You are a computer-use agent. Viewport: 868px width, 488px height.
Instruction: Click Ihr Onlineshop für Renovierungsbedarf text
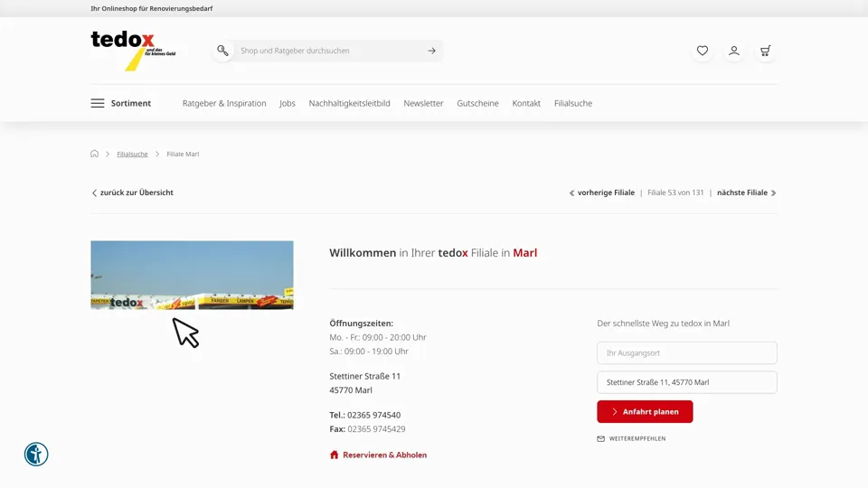tap(152, 8)
